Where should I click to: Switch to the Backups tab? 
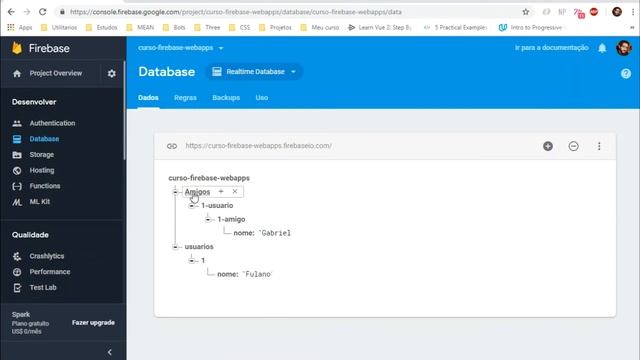[226, 98]
